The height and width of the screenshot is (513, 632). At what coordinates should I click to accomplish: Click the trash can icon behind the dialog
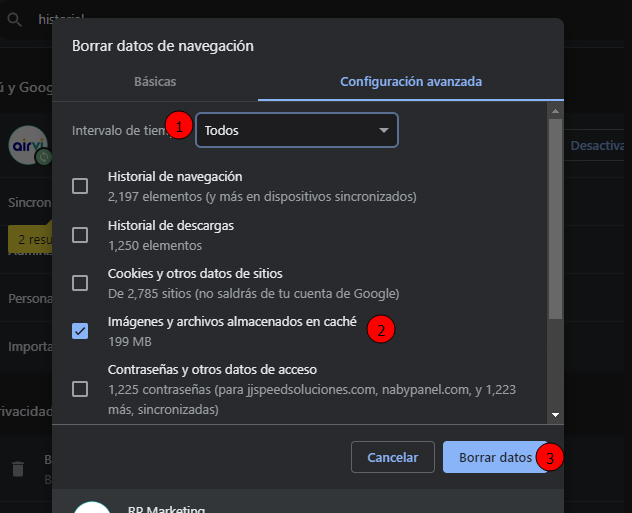pyautogui.click(x=17, y=469)
